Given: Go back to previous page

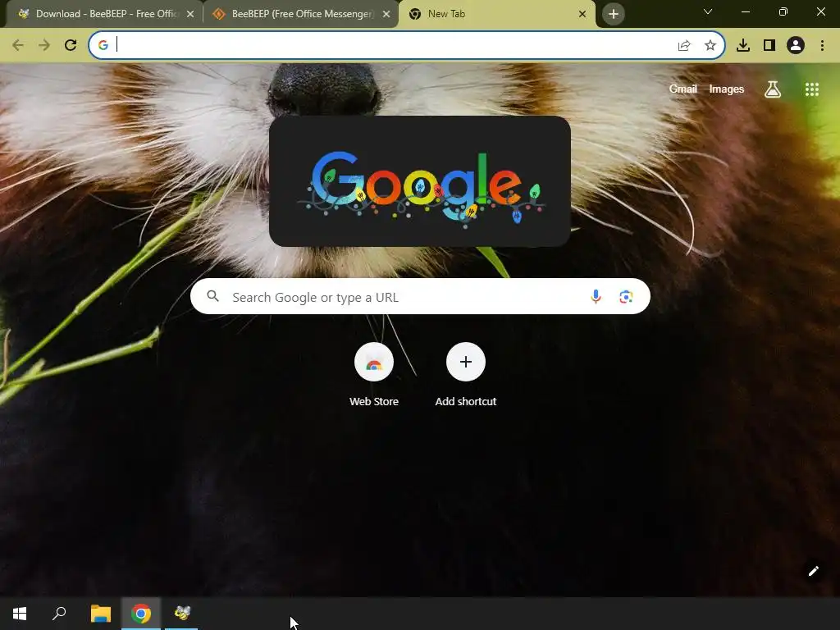Looking at the screenshot, I should pos(18,46).
